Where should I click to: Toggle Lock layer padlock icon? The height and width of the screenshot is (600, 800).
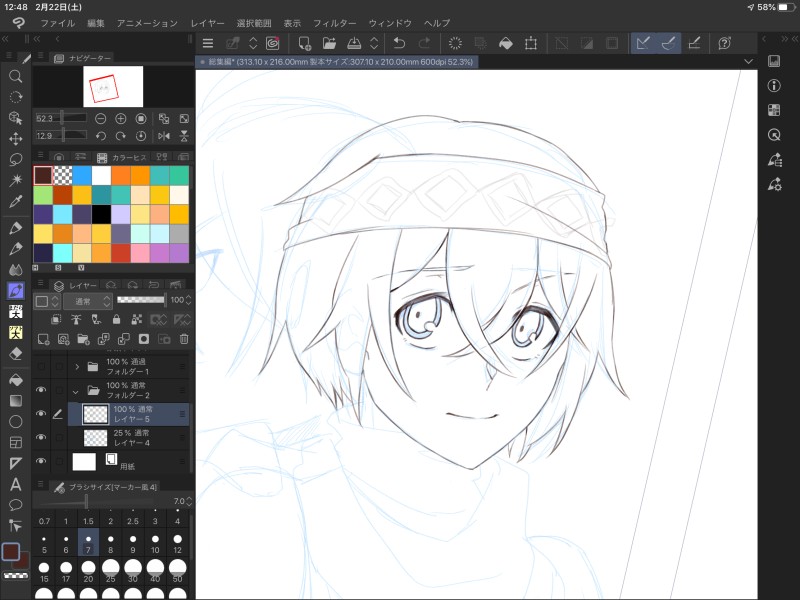[116, 319]
